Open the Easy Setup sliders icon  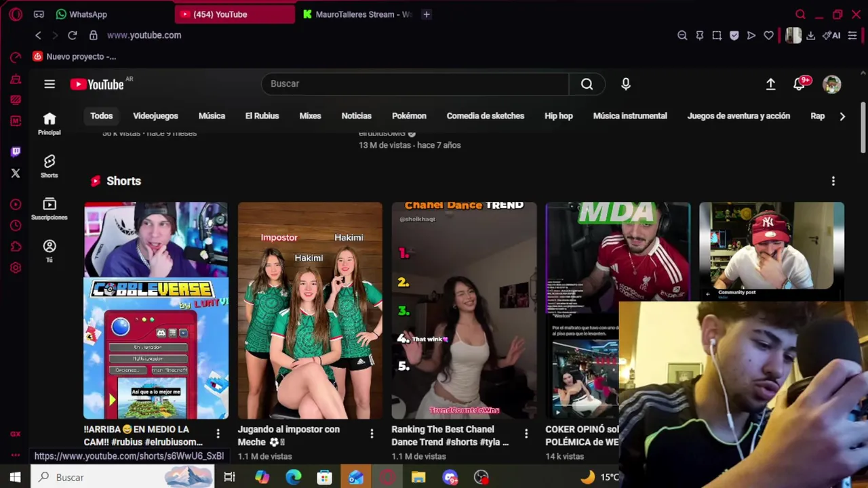[x=852, y=35]
